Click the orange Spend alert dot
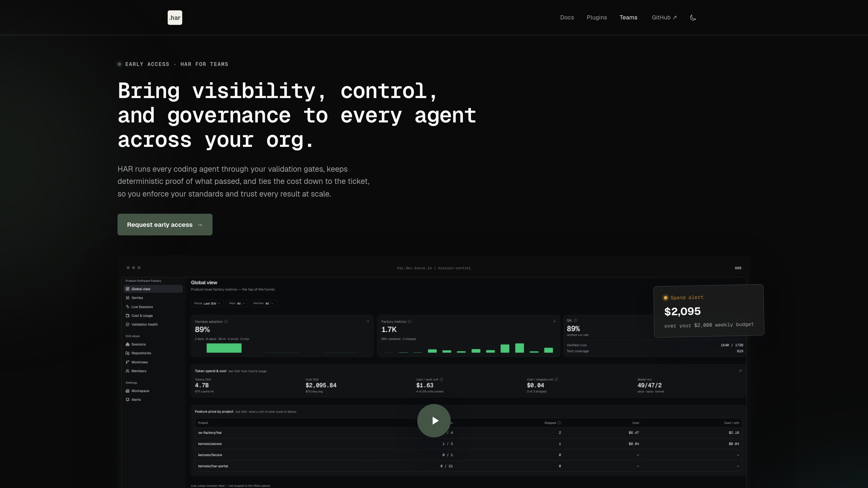This screenshot has width=868, height=488. point(665,298)
